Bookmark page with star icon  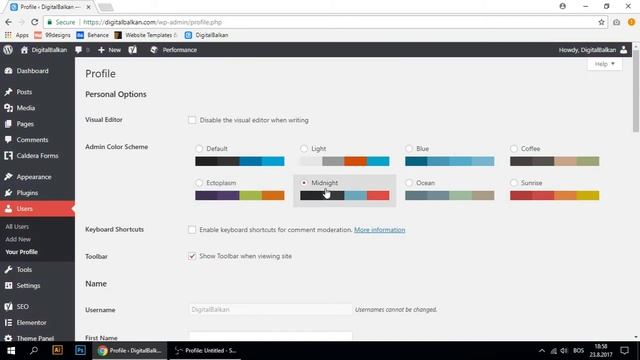pos(601,22)
